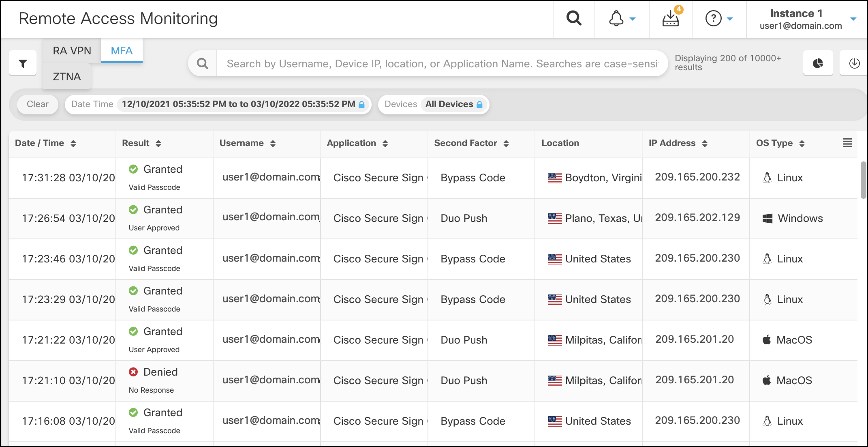Expand the Instance 1 user account dropdown
The width and height of the screenshot is (868, 447).
point(853,19)
